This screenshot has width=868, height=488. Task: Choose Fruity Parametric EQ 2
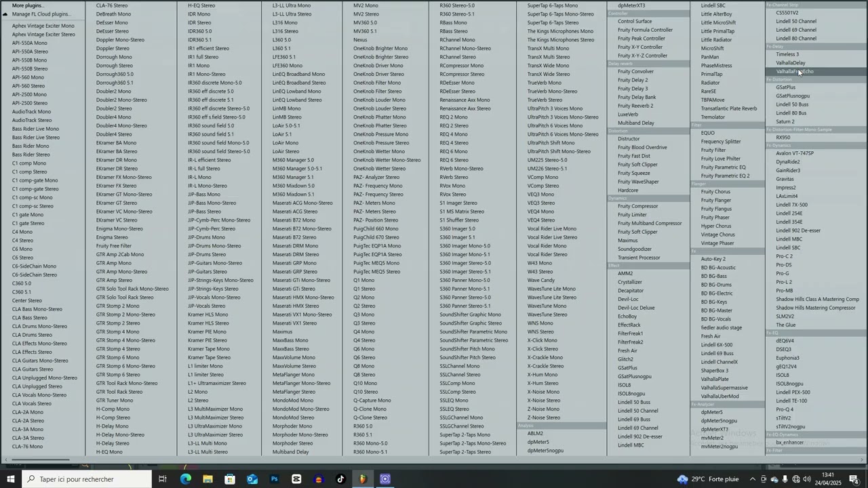coord(725,176)
